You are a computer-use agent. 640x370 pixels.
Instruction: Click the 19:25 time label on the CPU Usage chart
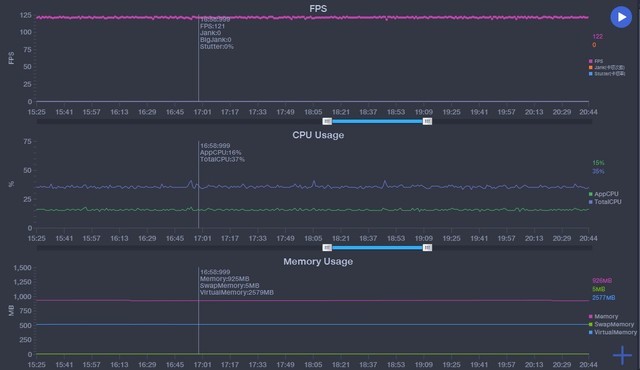(x=451, y=238)
